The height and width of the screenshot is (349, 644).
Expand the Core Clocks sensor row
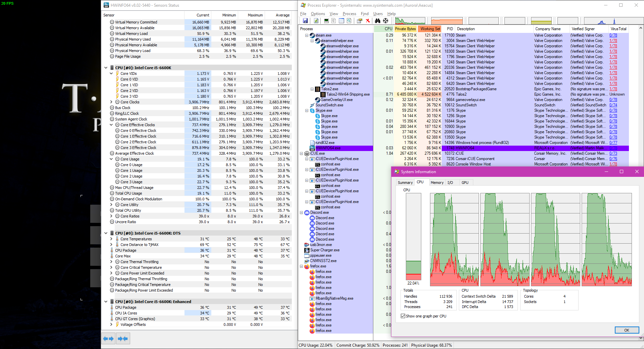111,102
